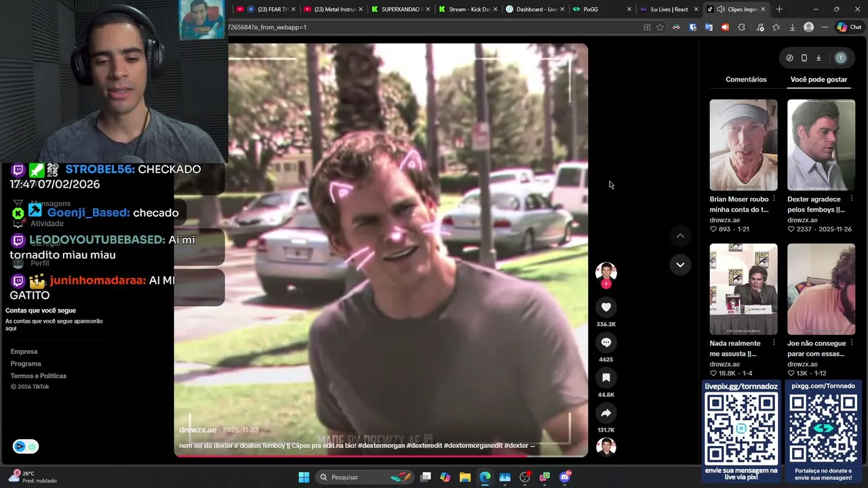Select the Você pode gostar tab
This screenshot has height=488, width=868.
[818, 79]
